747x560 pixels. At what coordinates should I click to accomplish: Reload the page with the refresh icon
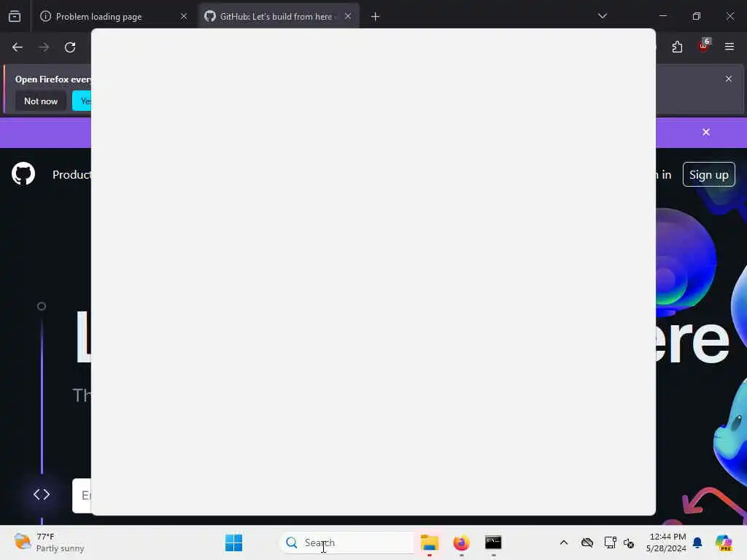(x=70, y=47)
